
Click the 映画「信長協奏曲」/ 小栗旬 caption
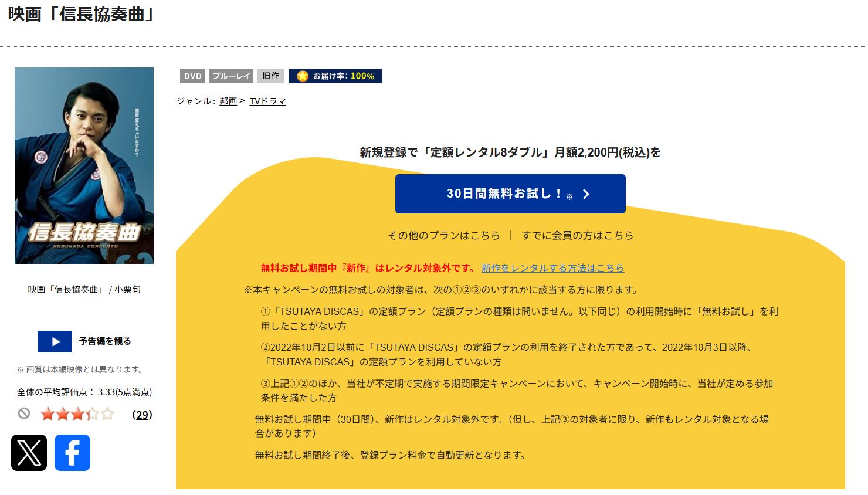(84, 289)
